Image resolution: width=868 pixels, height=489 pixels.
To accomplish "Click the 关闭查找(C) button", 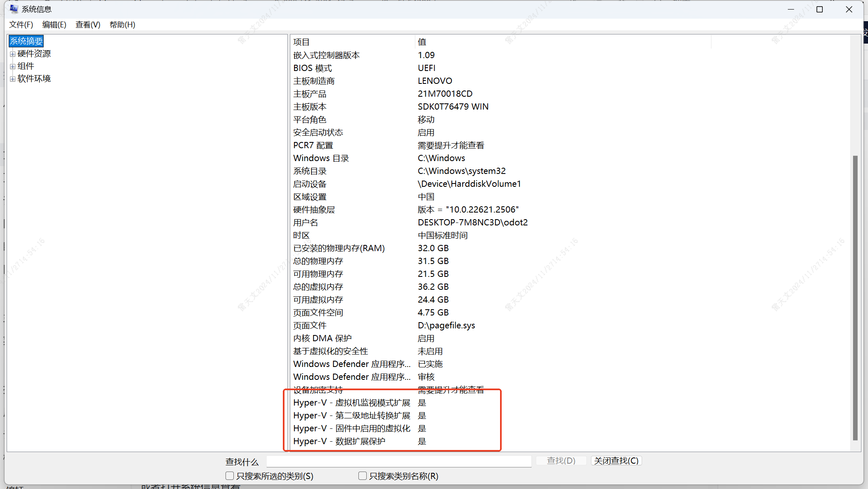I will [616, 461].
